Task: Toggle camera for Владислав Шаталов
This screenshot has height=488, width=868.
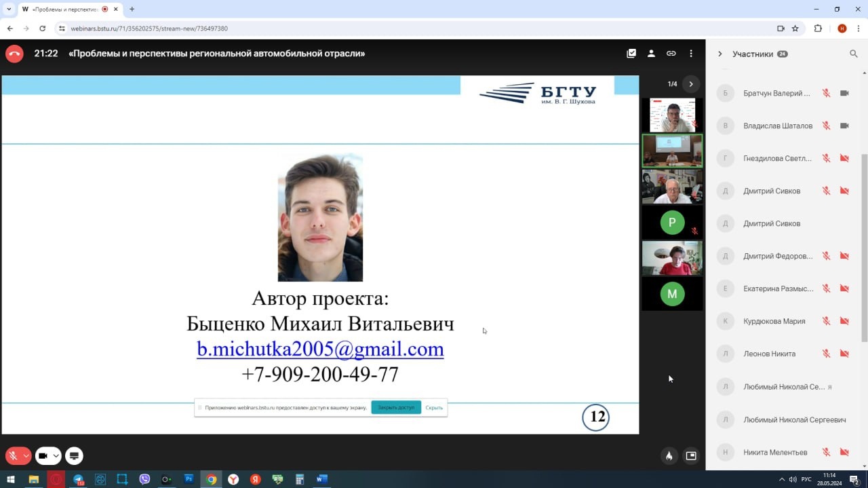Action: pos(845,126)
